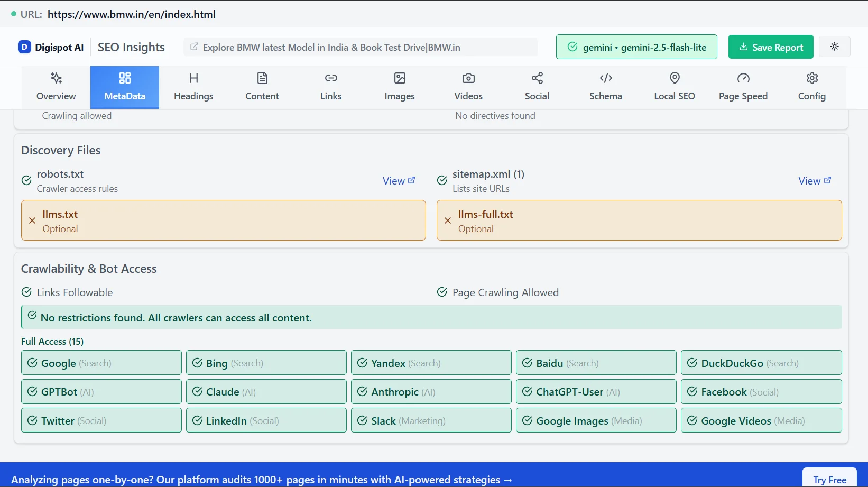Select the Twitter (Social) card
Image resolution: width=868 pixels, height=487 pixels.
click(x=101, y=420)
